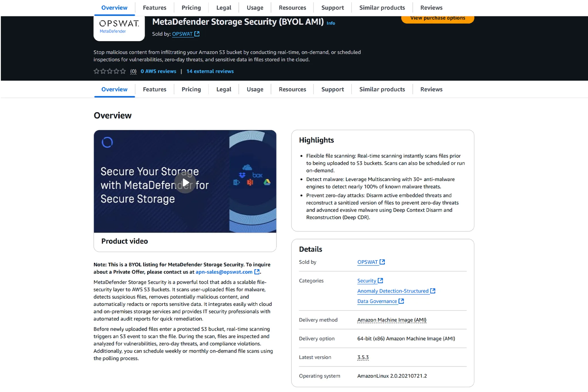This screenshot has height=392, width=588.
Task: Open 14 external reviews link
Action: click(210, 71)
